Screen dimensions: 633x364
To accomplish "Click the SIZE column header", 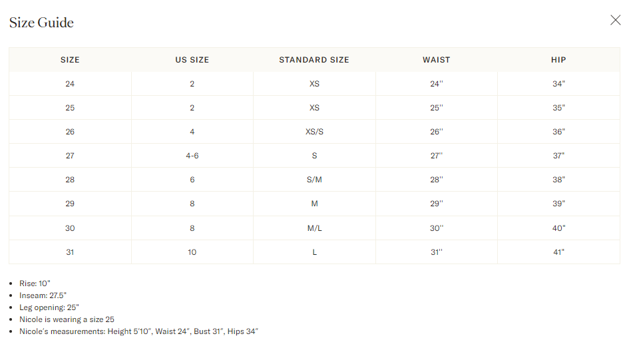I will [70, 60].
